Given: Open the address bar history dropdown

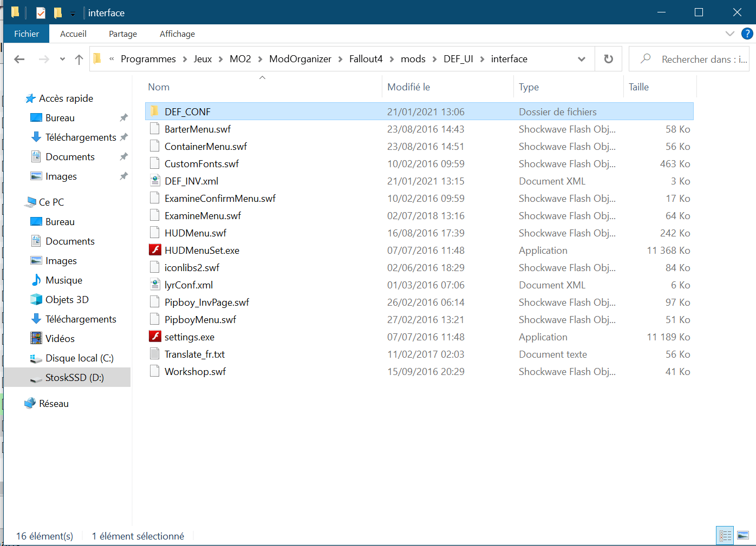Looking at the screenshot, I should click(582, 59).
